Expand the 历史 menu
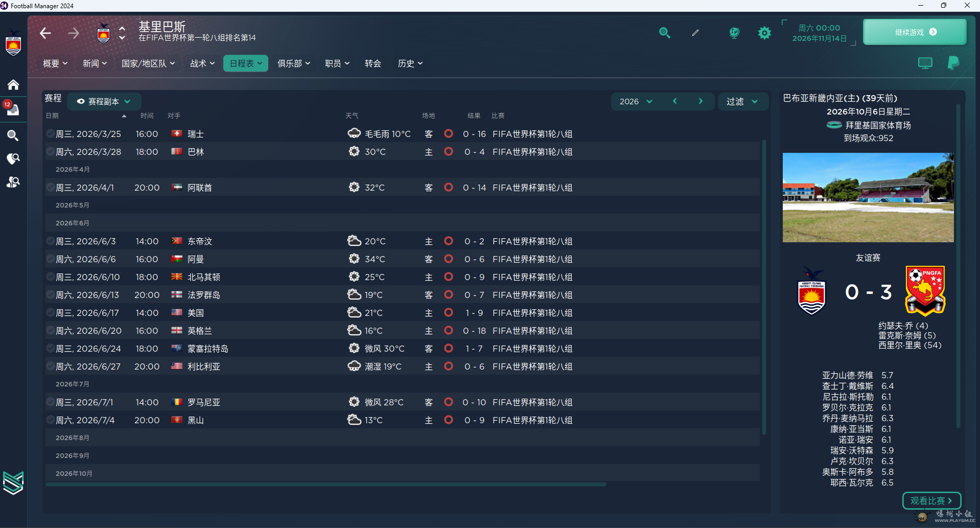This screenshot has height=528, width=980. 410,63
